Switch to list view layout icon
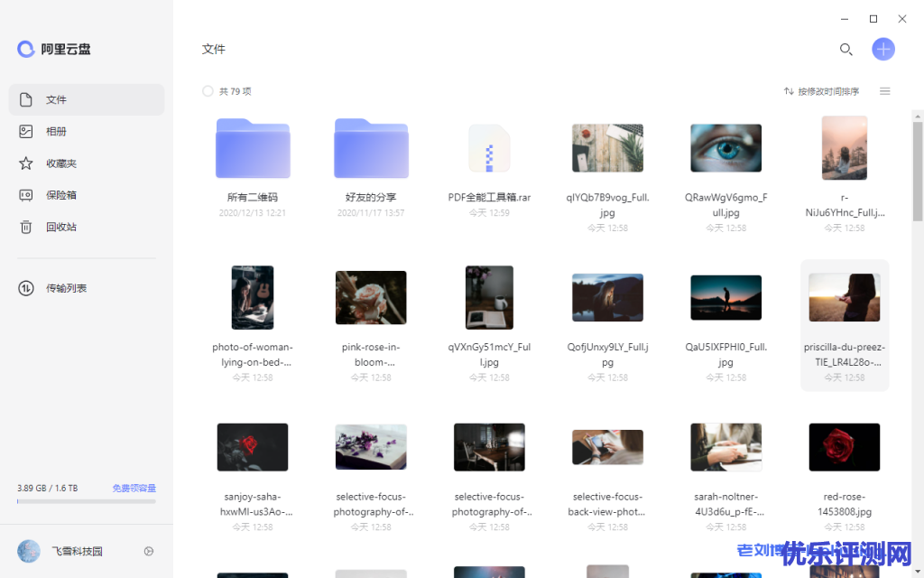 [x=884, y=91]
